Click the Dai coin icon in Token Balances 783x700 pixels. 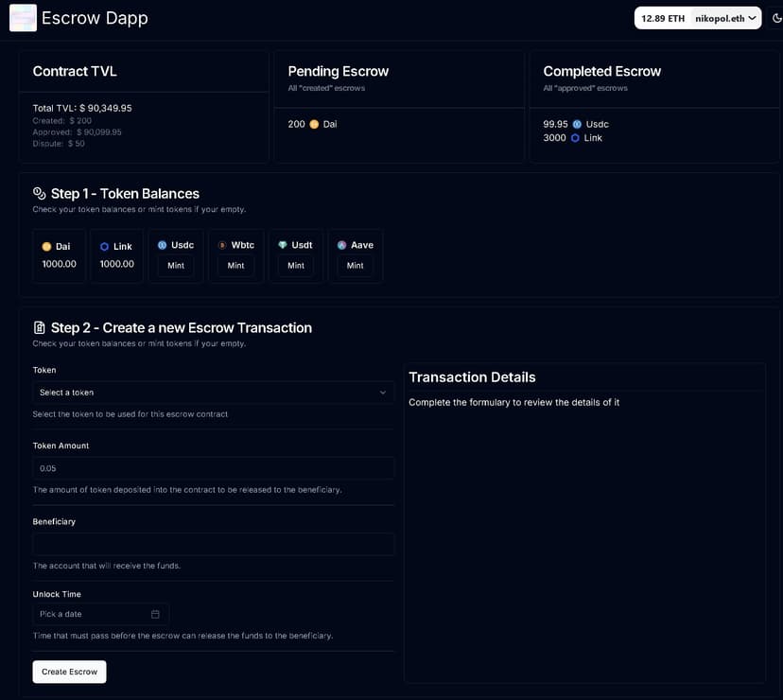pos(45,246)
